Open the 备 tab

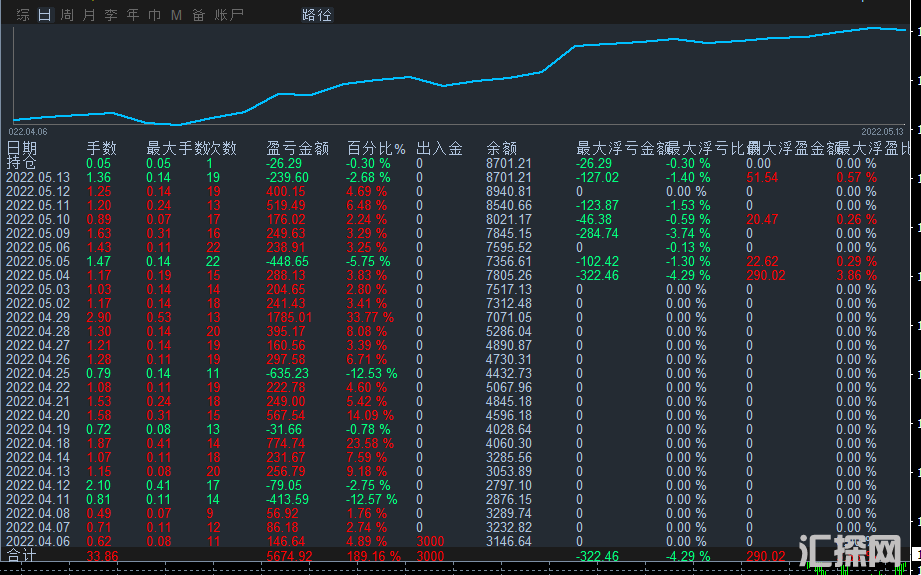point(199,15)
